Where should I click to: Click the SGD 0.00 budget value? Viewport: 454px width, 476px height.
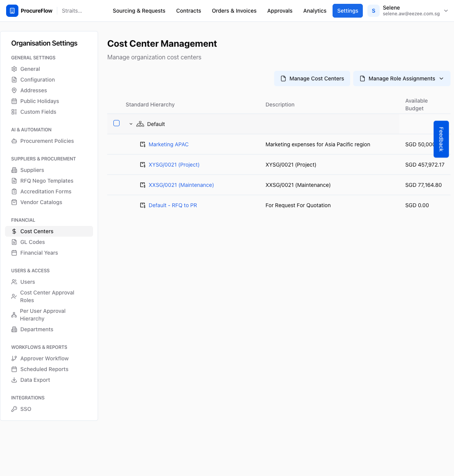pos(417,205)
